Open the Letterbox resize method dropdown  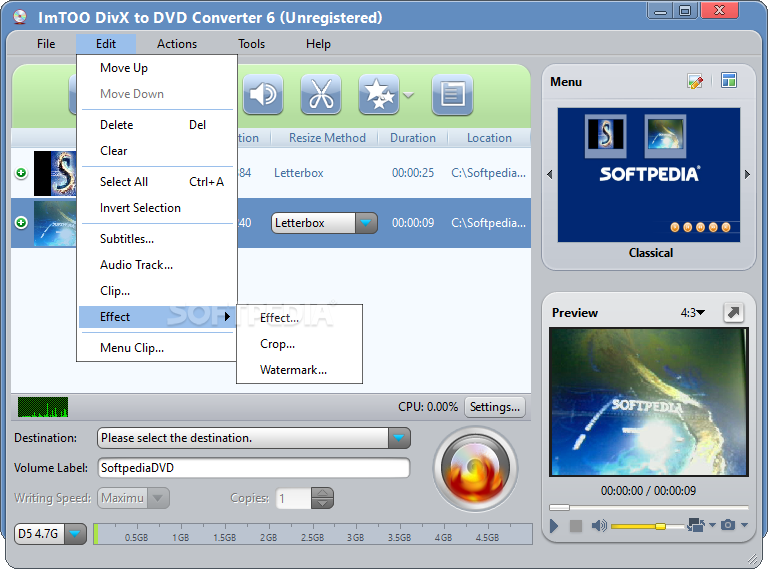click(x=366, y=223)
